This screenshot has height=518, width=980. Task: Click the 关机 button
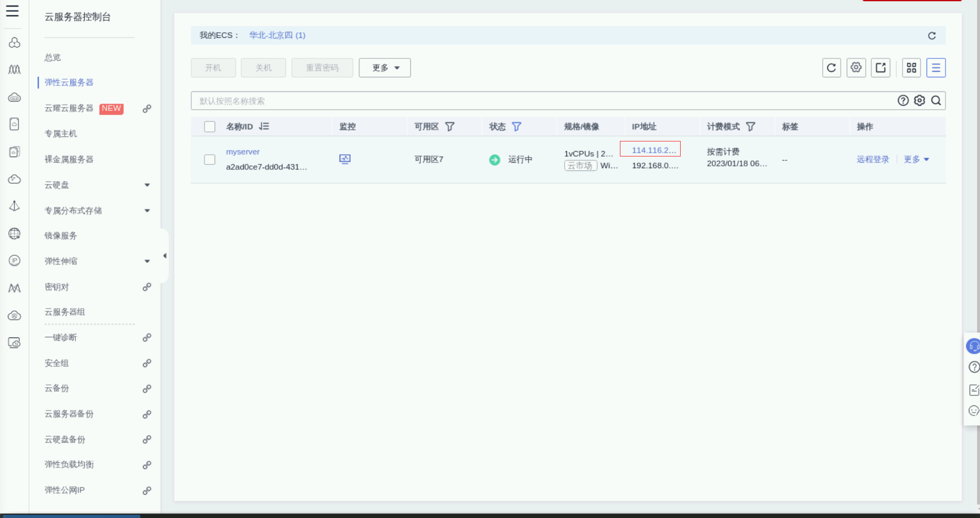[x=263, y=68]
